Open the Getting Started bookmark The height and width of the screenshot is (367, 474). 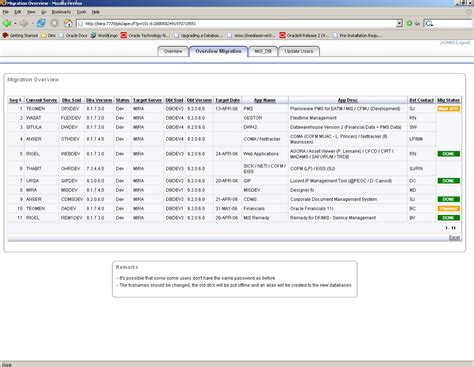click(20, 35)
